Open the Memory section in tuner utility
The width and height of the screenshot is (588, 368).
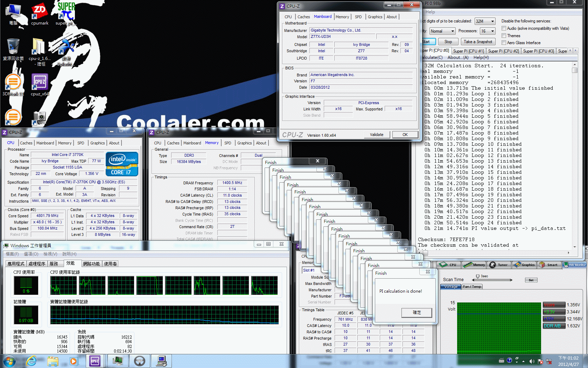coord(474,265)
